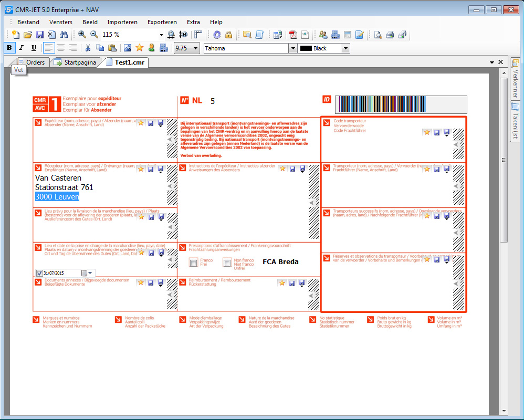Screen dimensions: 524x420
Task: Tick the Non franco checkbox
Action: [x=227, y=262]
